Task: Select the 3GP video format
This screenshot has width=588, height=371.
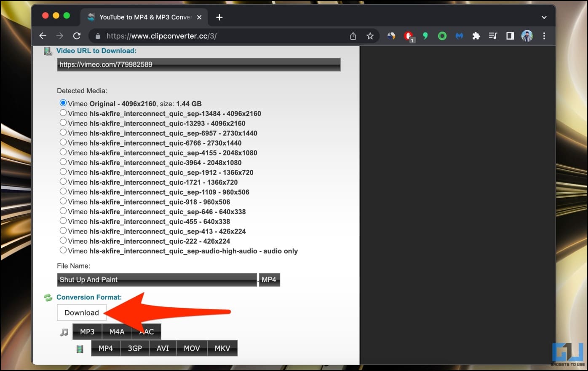Action: pos(135,348)
